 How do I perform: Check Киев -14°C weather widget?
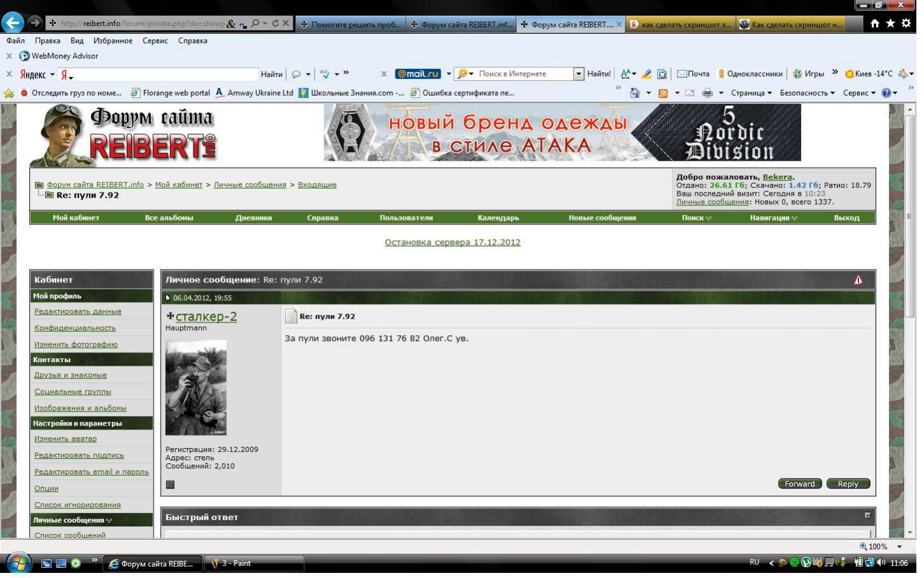pyautogui.click(x=869, y=74)
